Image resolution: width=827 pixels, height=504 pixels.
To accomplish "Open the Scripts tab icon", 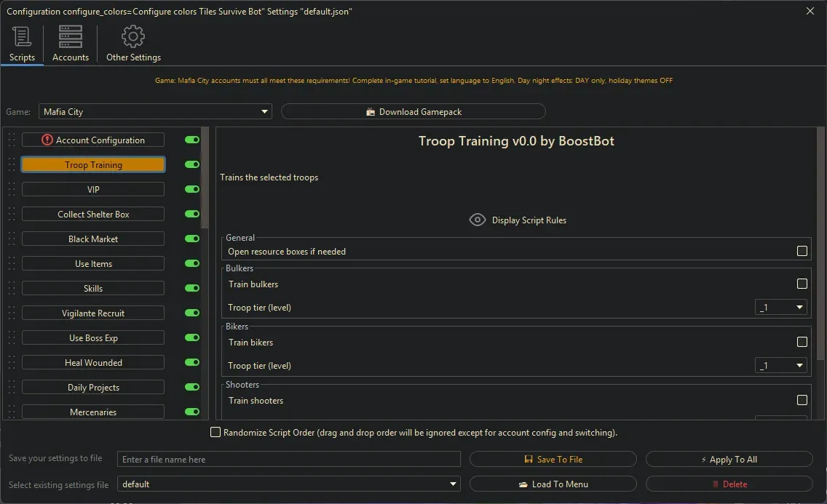I will 22,36.
